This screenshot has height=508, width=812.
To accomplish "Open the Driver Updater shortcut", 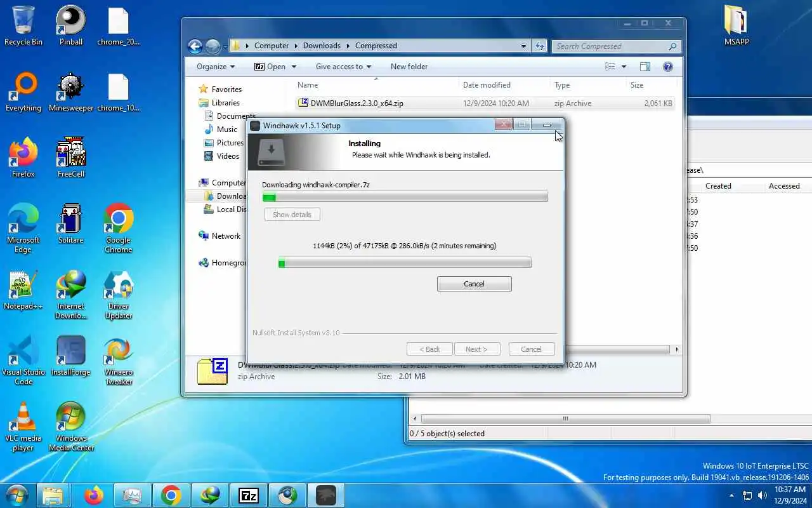I will pos(119,294).
